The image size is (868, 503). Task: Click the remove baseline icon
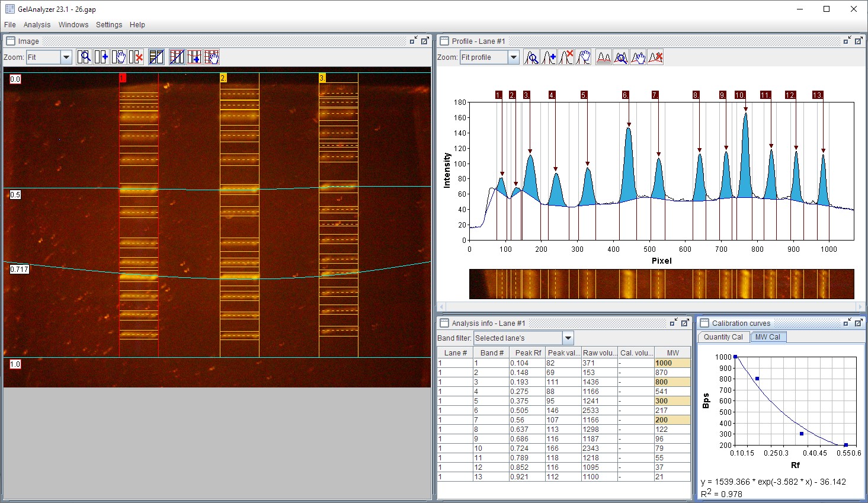[x=655, y=57]
